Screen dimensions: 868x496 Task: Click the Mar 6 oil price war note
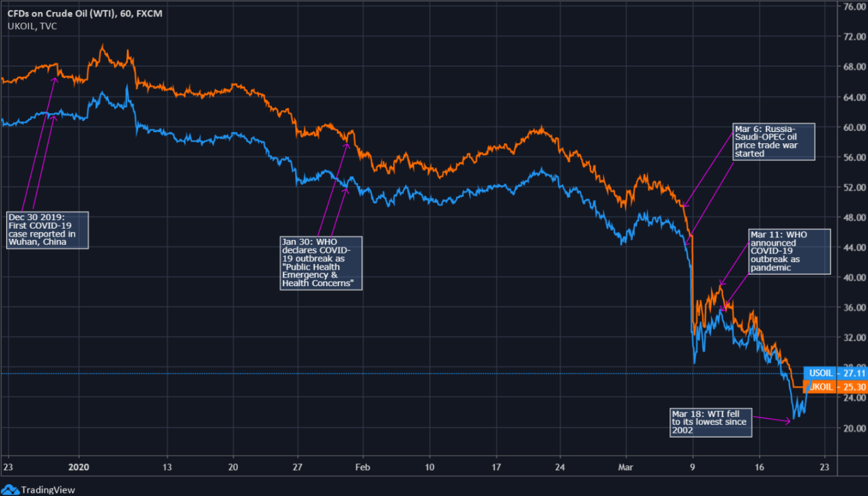coord(773,141)
